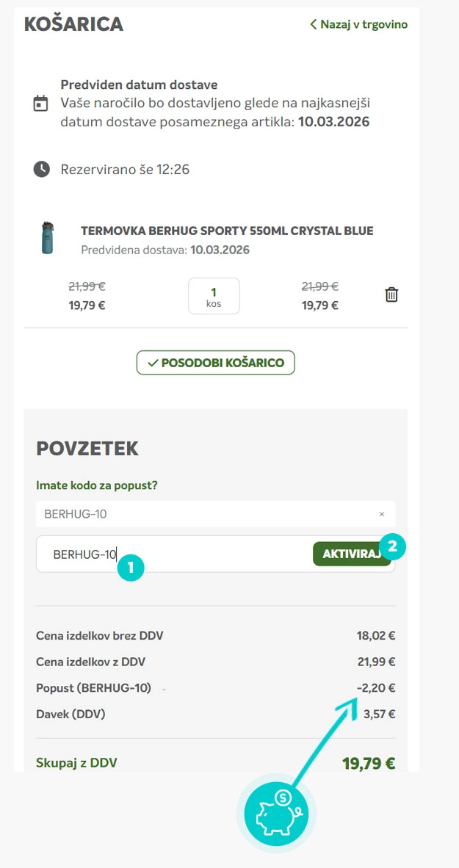This screenshot has width=459, height=868.
Task: Open the Nazaj v trgovino link
Action: pyautogui.click(x=361, y=23)
